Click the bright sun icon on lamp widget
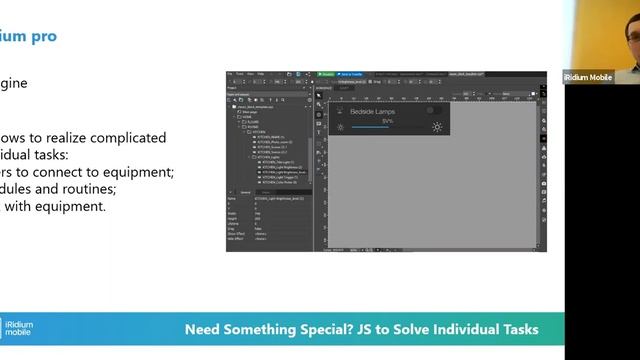640x360 pixels. click(437, 127)
